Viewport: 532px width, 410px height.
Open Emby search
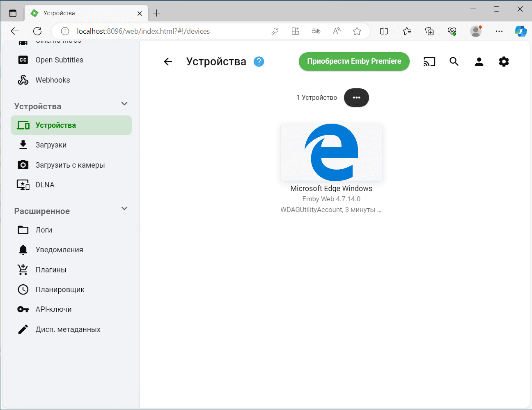tap(454, 62)
